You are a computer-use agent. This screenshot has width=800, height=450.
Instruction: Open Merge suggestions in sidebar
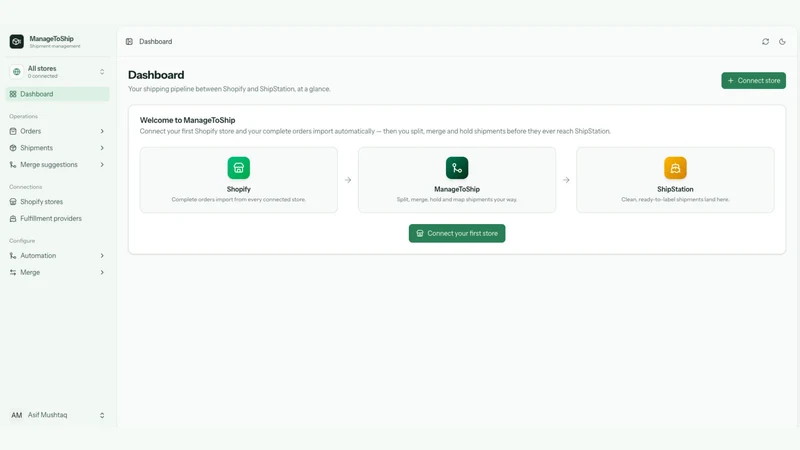pyautogui.click(x=58, y=165)
